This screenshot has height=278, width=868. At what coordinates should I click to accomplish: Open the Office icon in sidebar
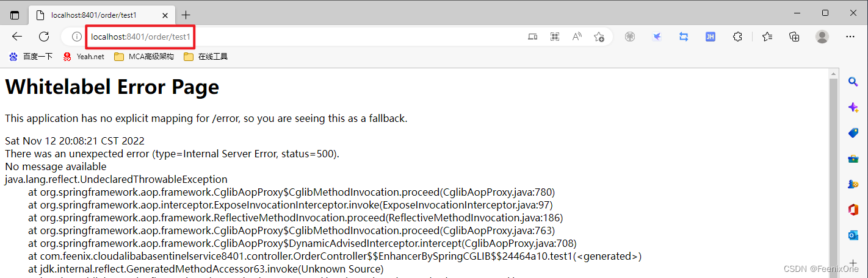(x=853, y=210)
